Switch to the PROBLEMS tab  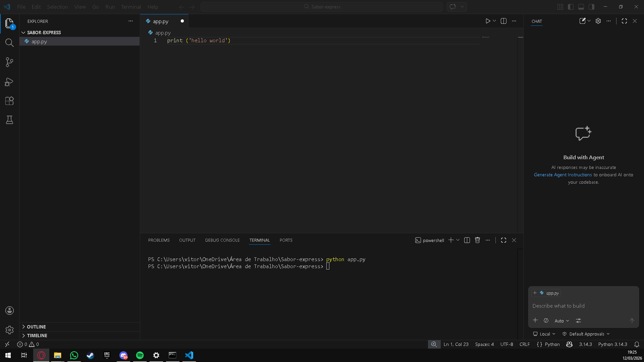[159, 240]
